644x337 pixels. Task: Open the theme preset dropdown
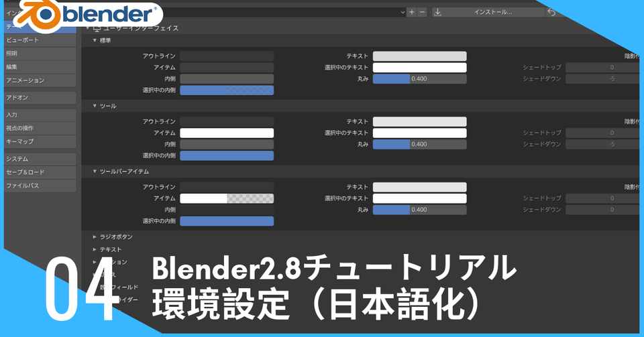283,12
